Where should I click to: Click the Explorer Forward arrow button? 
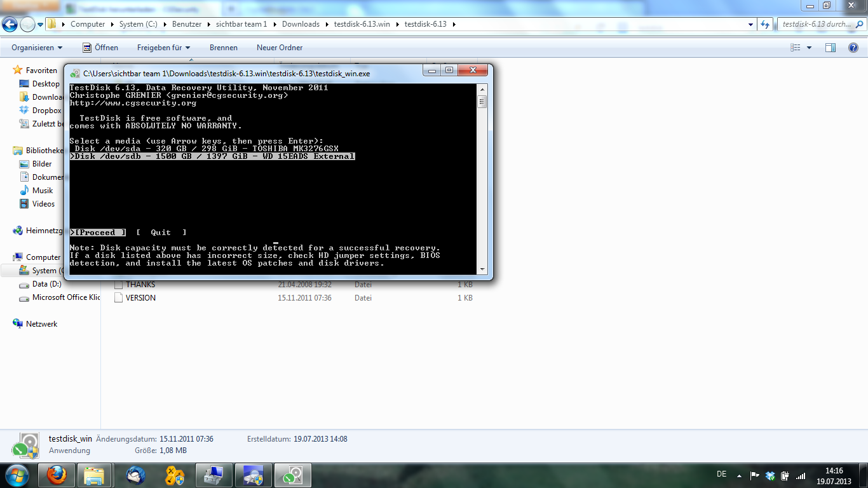tap(28, 24)
